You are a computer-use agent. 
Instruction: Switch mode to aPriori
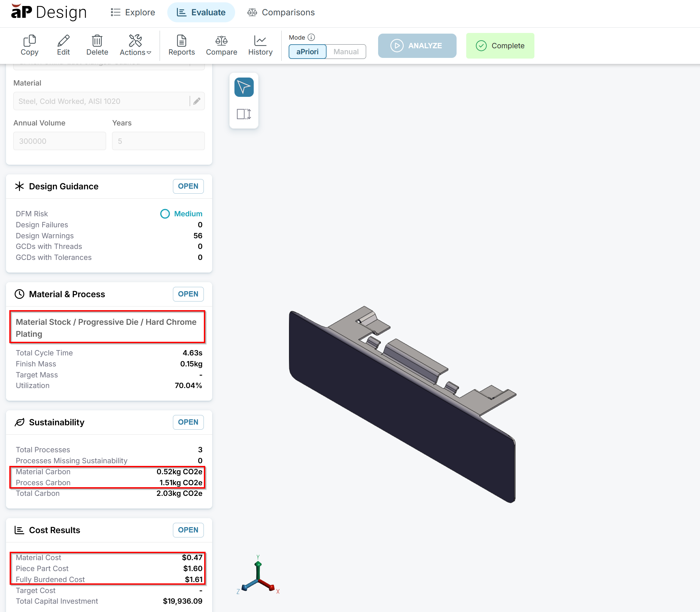pyautogui.click(x=308, y=52)
